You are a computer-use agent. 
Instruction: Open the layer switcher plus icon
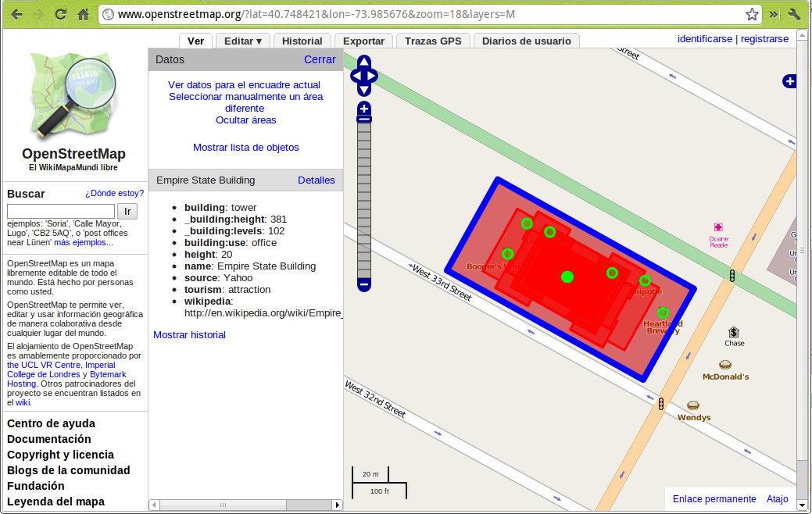click(x=789, y=81)
